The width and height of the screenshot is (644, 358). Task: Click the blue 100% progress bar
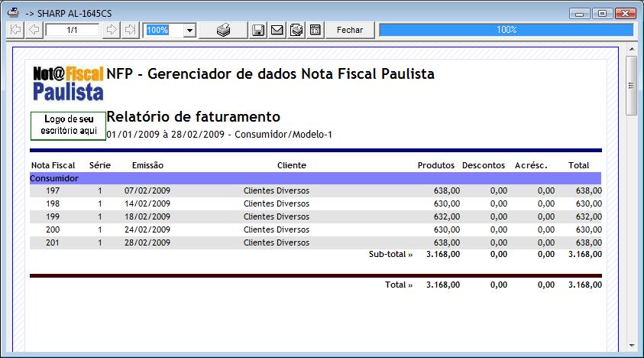click(x=506, y=30)
